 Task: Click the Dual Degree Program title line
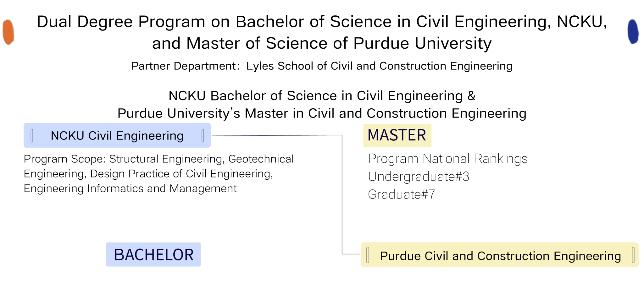[x=322, y=22]
